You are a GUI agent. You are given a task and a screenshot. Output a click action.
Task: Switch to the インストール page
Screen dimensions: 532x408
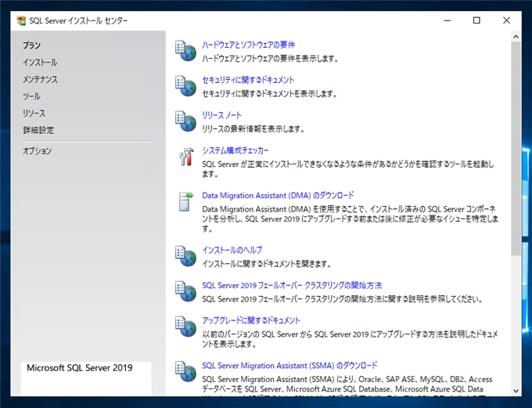tap(40, 62)
